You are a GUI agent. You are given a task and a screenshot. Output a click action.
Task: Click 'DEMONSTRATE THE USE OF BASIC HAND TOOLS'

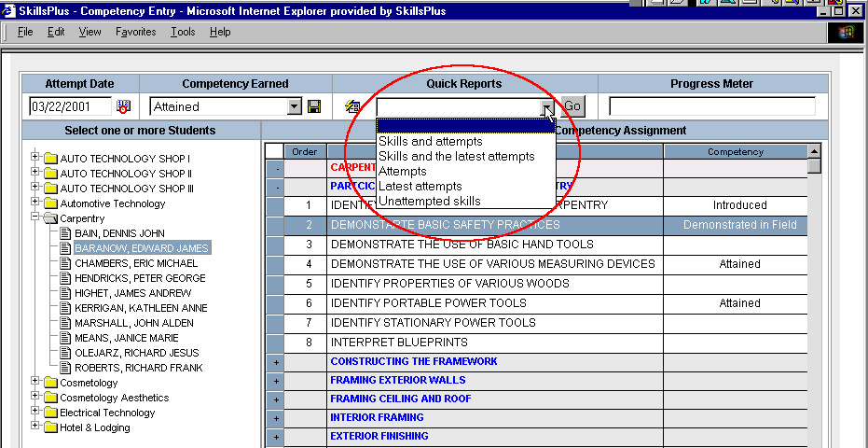(x=462, y=245)
